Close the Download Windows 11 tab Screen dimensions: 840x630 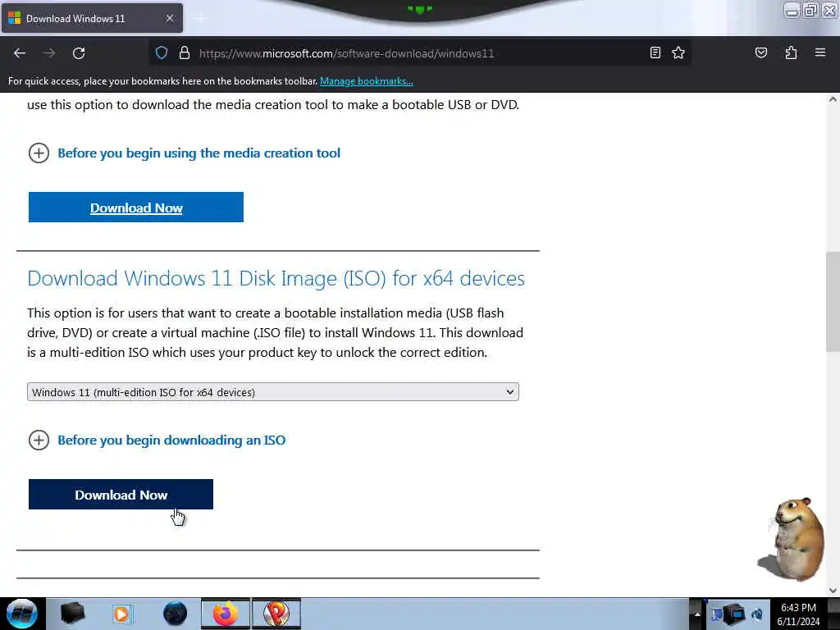[x=169, y=18]
